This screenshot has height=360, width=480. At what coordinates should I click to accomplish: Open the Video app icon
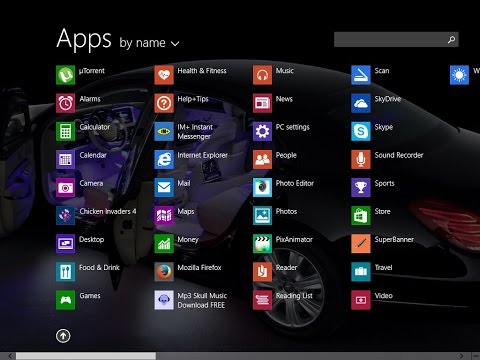coord(361,300)
